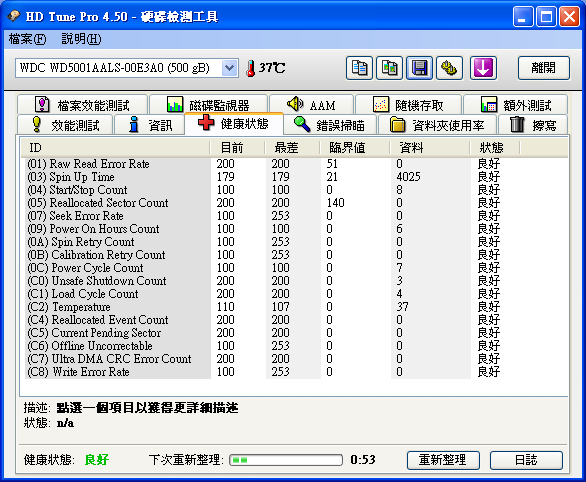Switch to the AAM speaker tab
Image resolution: width=586 pixels, height=482 pixels.
pyautogui.click(x=311, y=105)
